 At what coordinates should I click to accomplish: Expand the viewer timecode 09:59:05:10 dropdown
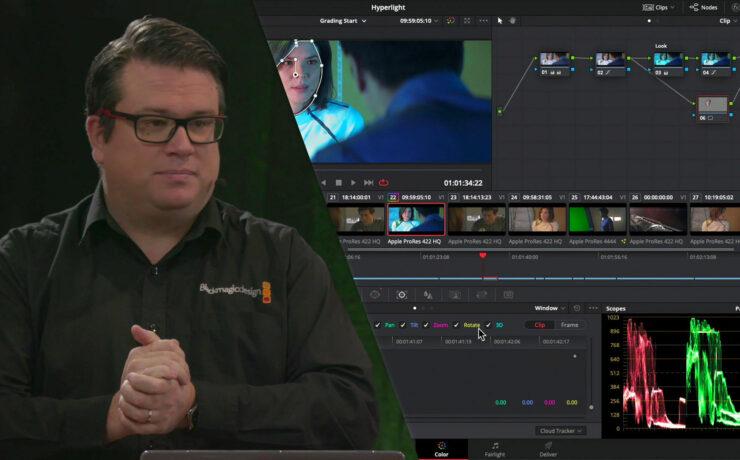[436, 21]
